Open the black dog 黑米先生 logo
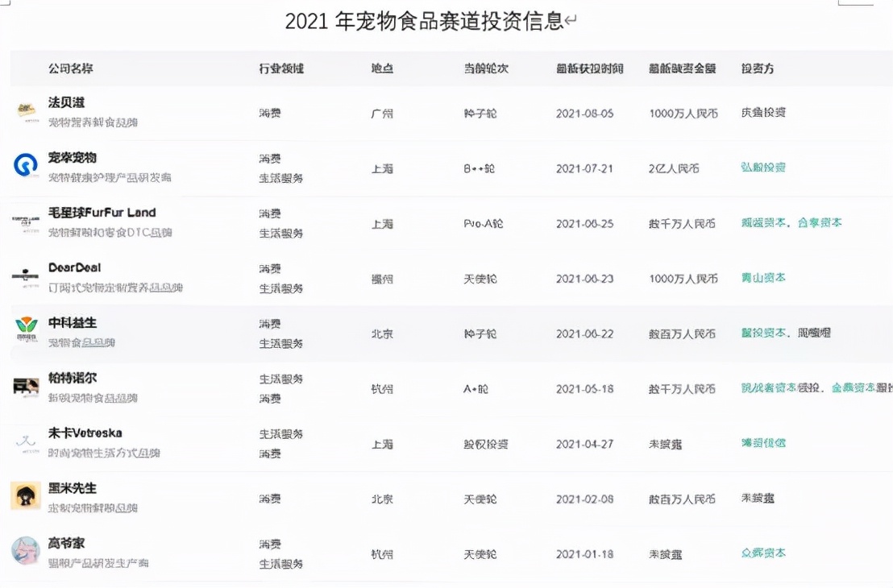The height and width of the screenshot is (588, 893). click(26, 495)
